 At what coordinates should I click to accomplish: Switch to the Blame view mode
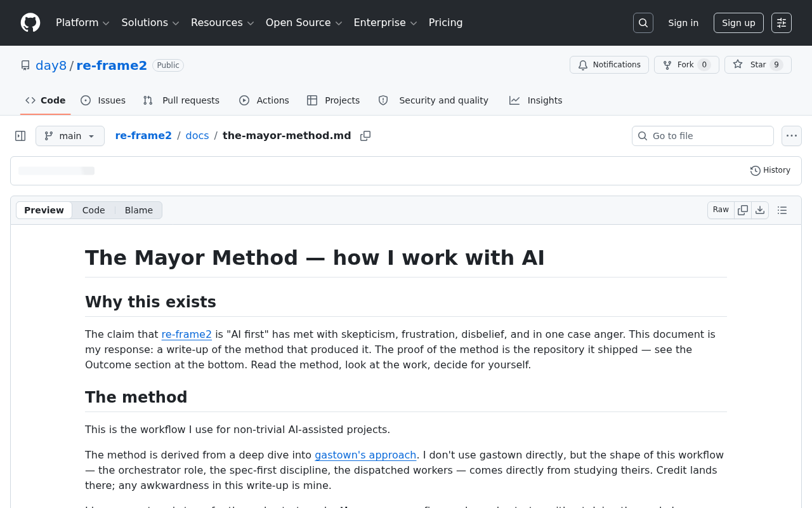click(x=139, y=210)
